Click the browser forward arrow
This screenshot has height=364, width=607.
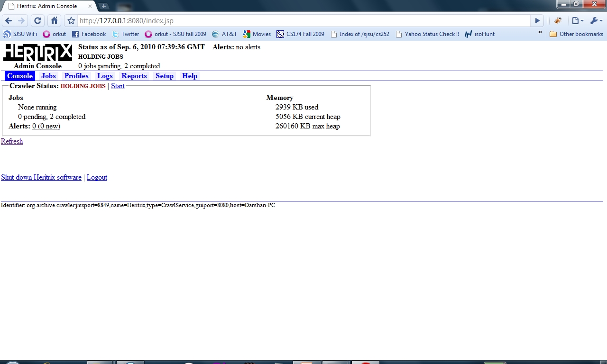pos(21,21)
